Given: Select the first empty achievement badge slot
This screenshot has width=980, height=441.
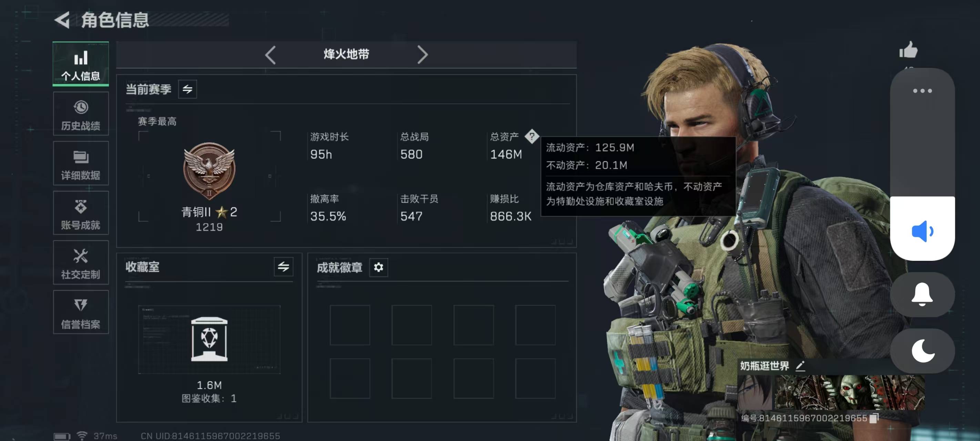Looking at the screenshot, I should point(350,325).
